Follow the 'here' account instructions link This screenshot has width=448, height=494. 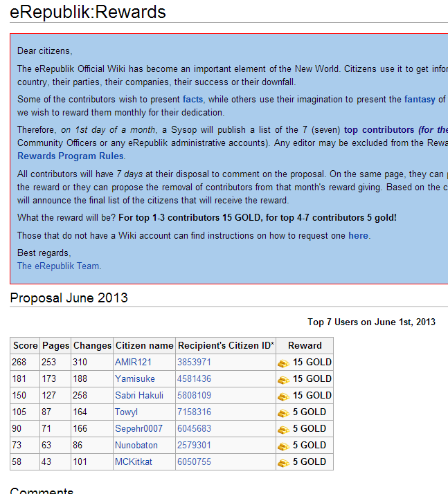pyautogui.click(x=358, y=236)
